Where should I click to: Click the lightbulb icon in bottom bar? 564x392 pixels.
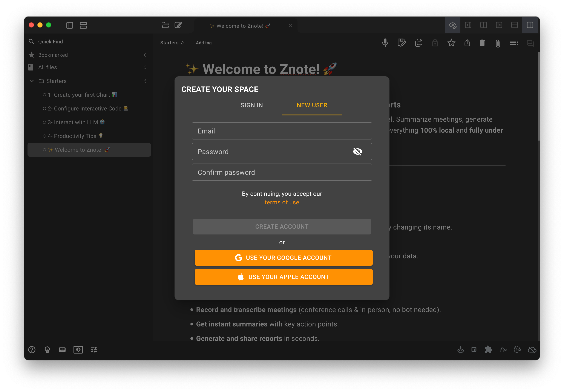[x=47, y=349]
